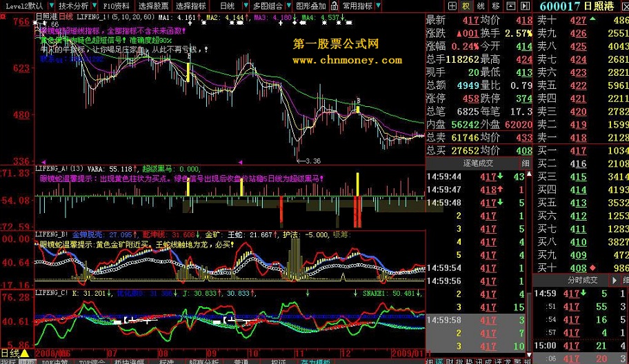Click the yellow triangle beside 日线 at bottom-left

tap(24, 353)
